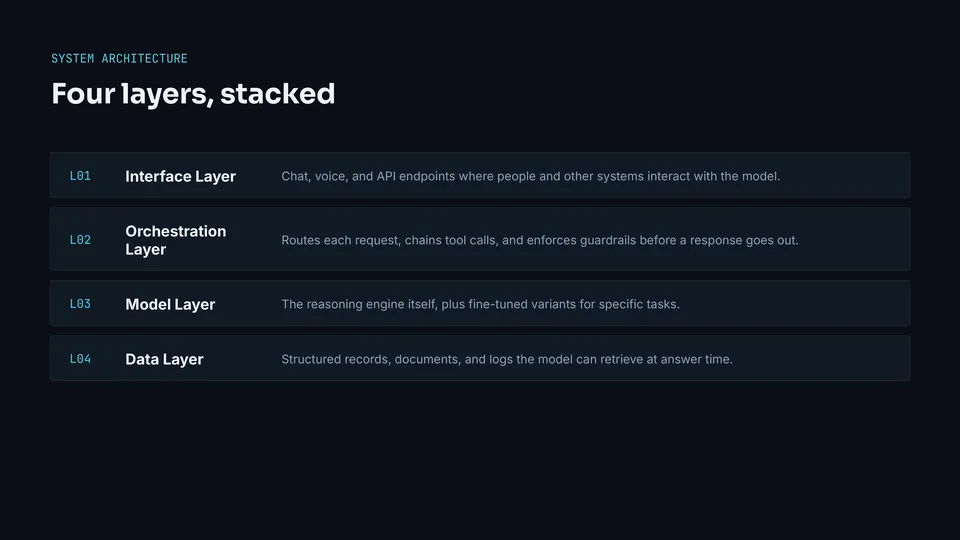Viewport: 960px width, 540px height.
Task: Click the word 'Layer' under Orchestration
Action: tap(146, 250)
